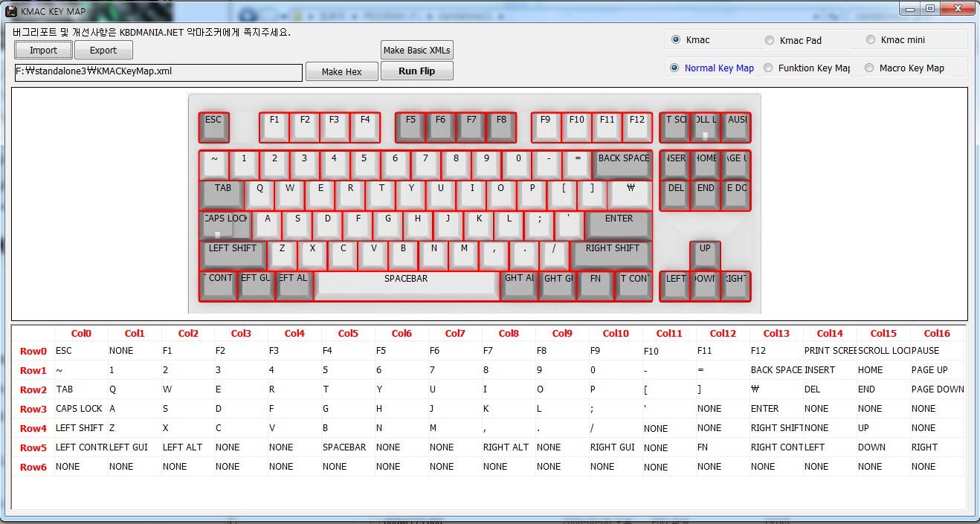This screenshot has height=524, width=980.
Task: Click the TAB key on the keyboard image
Action: [x=222, y=195]
